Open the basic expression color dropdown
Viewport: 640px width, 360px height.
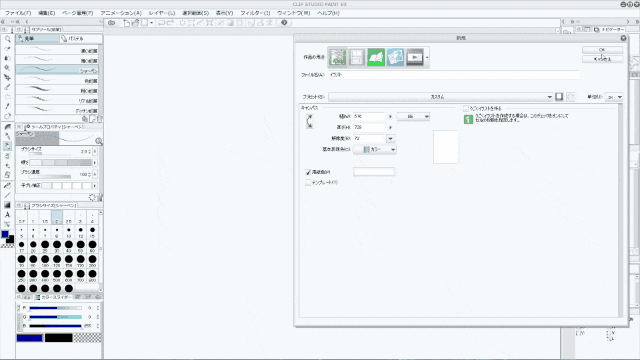click(x=375, y=149)
